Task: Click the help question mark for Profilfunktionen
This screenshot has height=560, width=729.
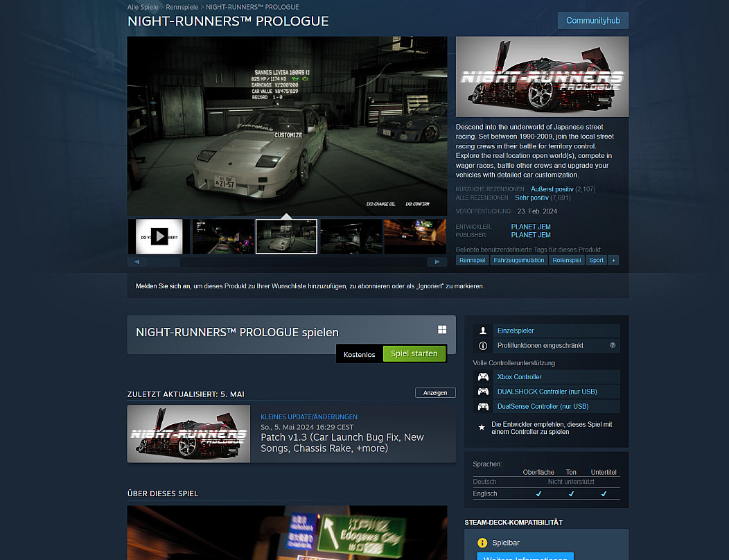Action: [613, 345]
